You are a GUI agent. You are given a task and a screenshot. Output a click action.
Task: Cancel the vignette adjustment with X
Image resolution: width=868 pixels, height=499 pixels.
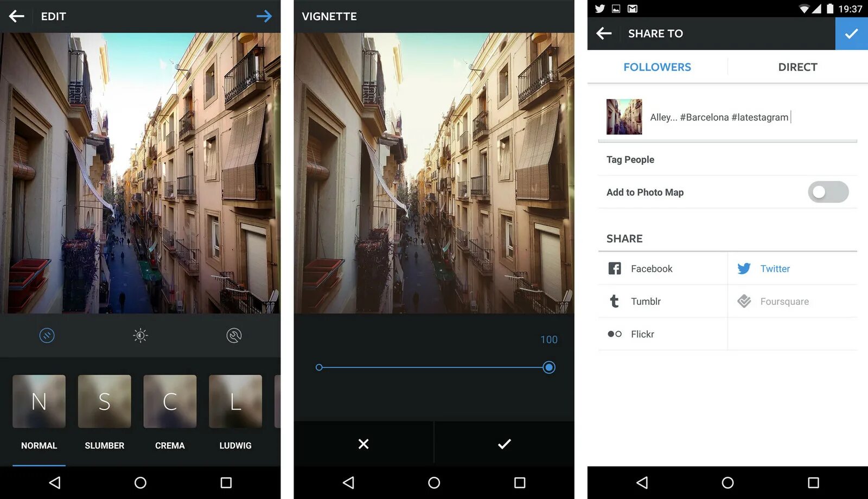point(363,444)
